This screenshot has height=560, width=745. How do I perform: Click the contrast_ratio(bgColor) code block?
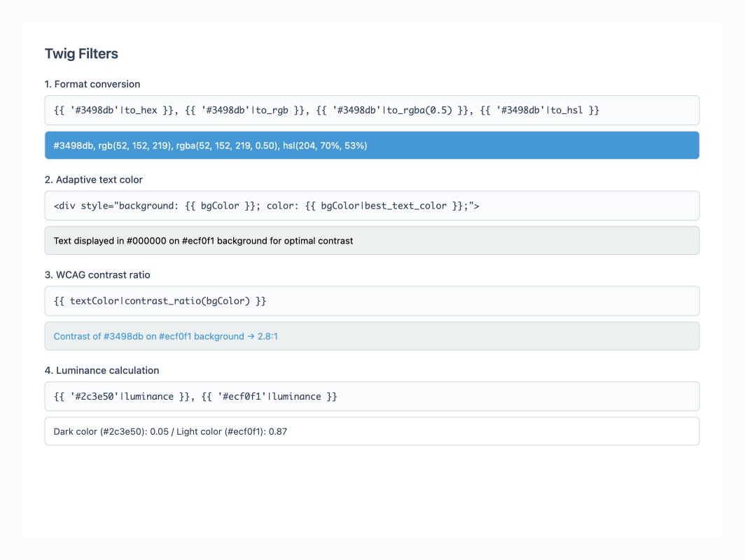(x=160, y=301)
